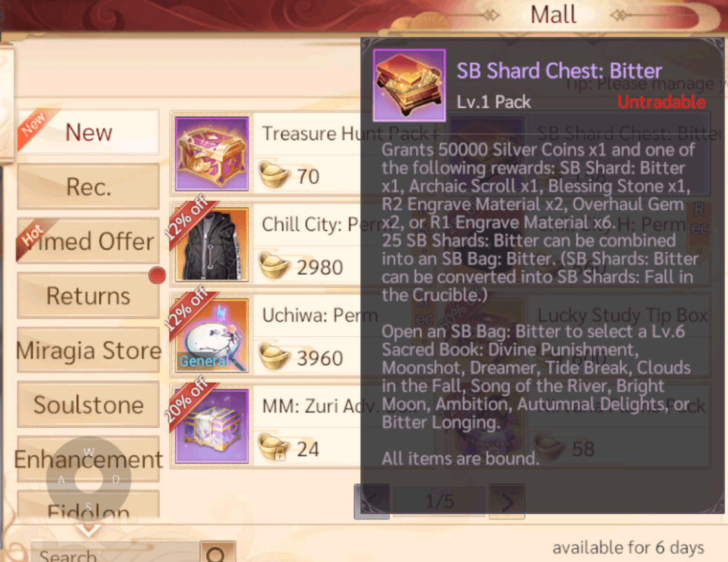Screen dimensions: 728x562
Task: Expand more categories with down chevron
Action: [88, 530]
